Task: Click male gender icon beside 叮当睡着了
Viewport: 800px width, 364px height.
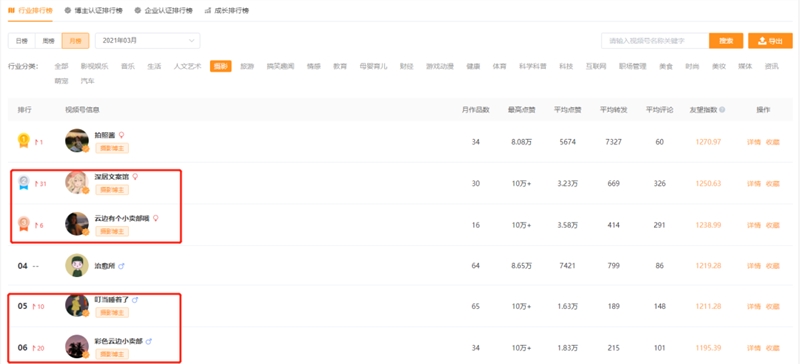Action: 135,300
